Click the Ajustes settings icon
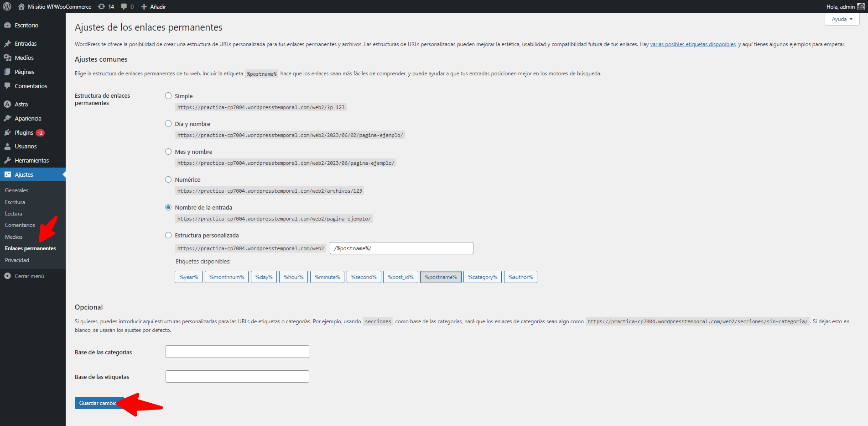 pyautogui.click(x=7, y=174)
